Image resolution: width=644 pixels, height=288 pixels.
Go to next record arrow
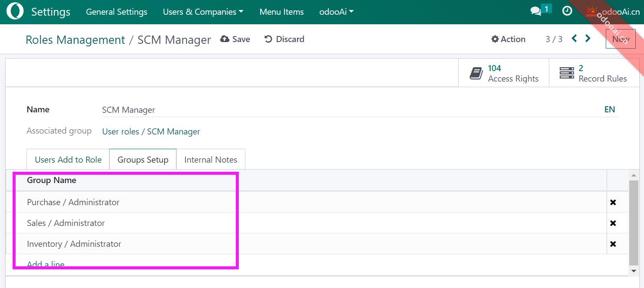coord(588,39)
